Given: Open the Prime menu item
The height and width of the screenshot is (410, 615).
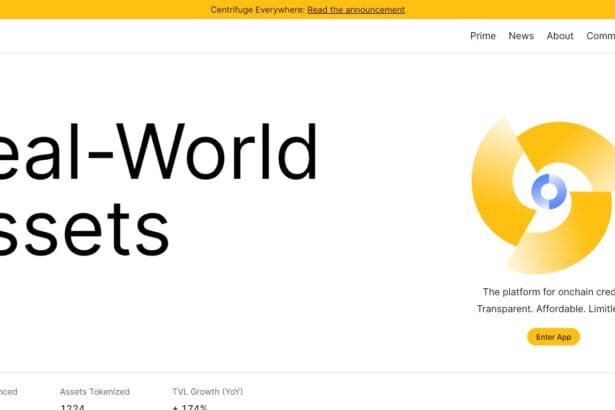Looking at the screenshot, I should (x=483, y=36).
